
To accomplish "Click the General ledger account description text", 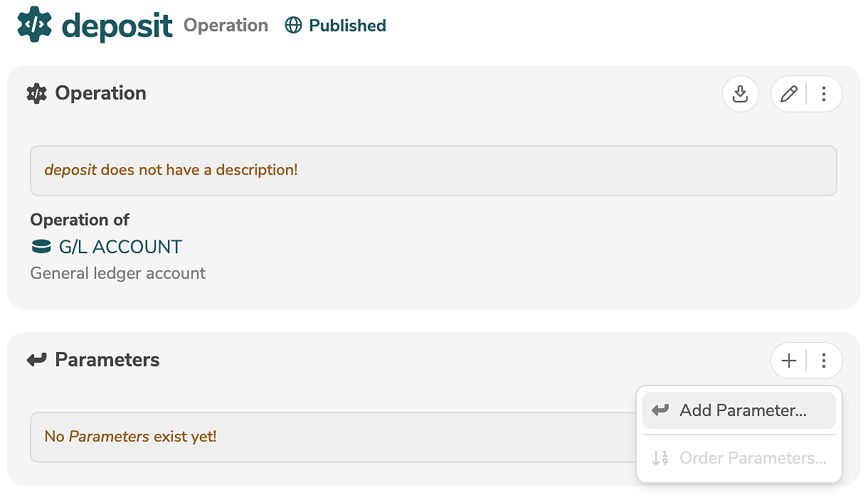I will (117, 273).
